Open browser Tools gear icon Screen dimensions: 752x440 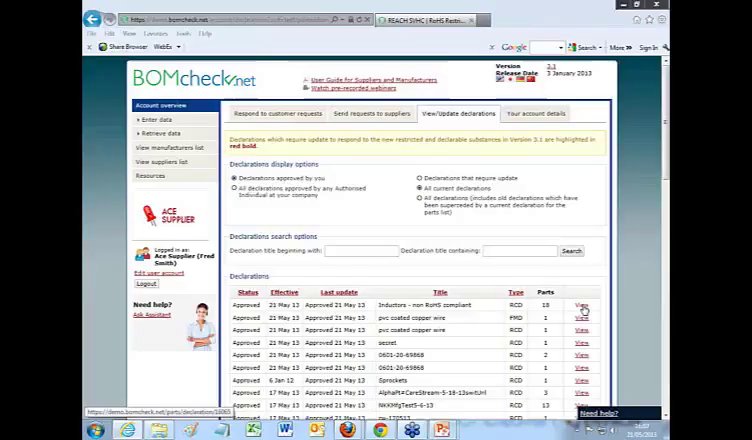coord(662,20)
